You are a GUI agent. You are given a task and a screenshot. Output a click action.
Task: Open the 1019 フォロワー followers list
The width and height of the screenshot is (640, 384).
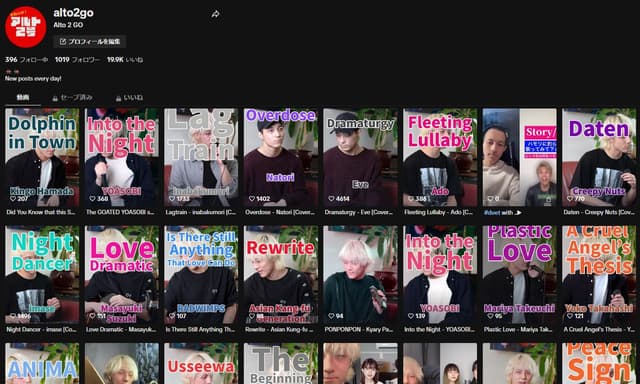pyautogui.click(x=78, y=60)
